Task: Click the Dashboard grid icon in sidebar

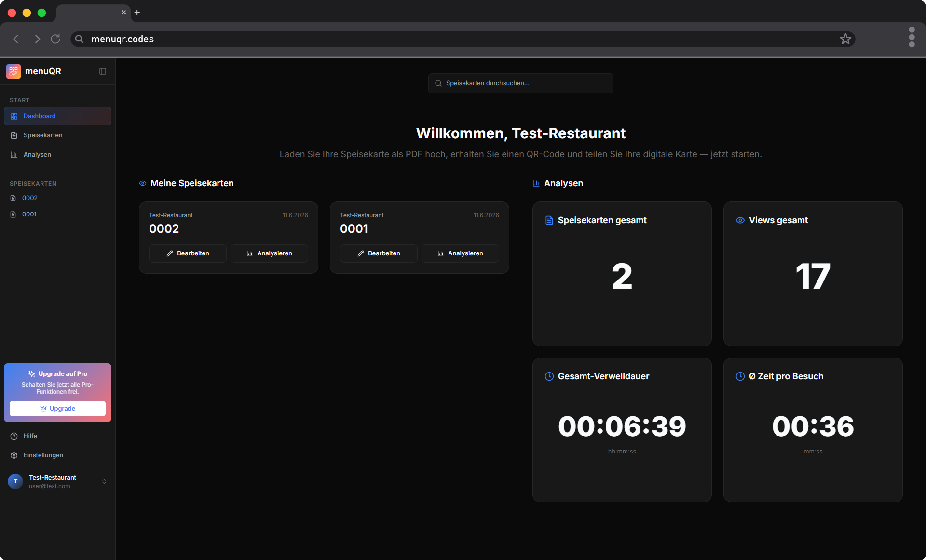Action: pos(14,116)
